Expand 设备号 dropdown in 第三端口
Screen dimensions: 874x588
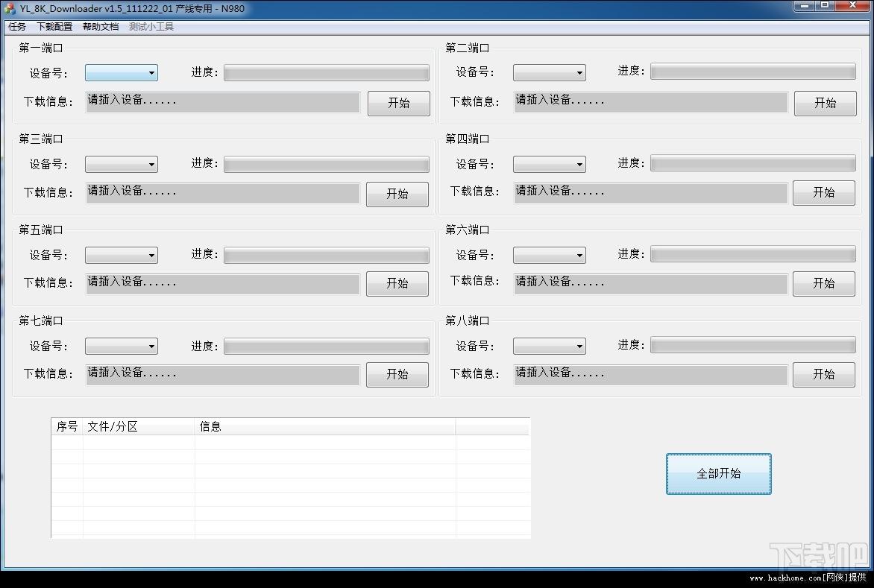122,164
